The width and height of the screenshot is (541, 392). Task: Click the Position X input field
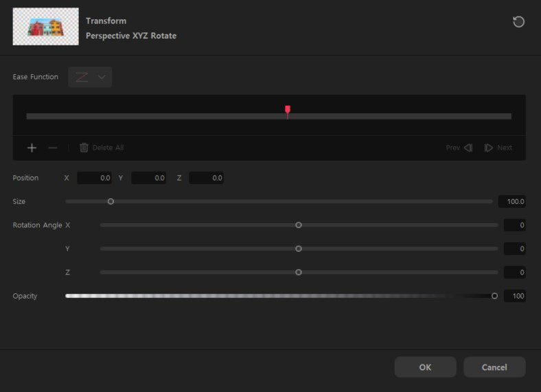(94, 178)
